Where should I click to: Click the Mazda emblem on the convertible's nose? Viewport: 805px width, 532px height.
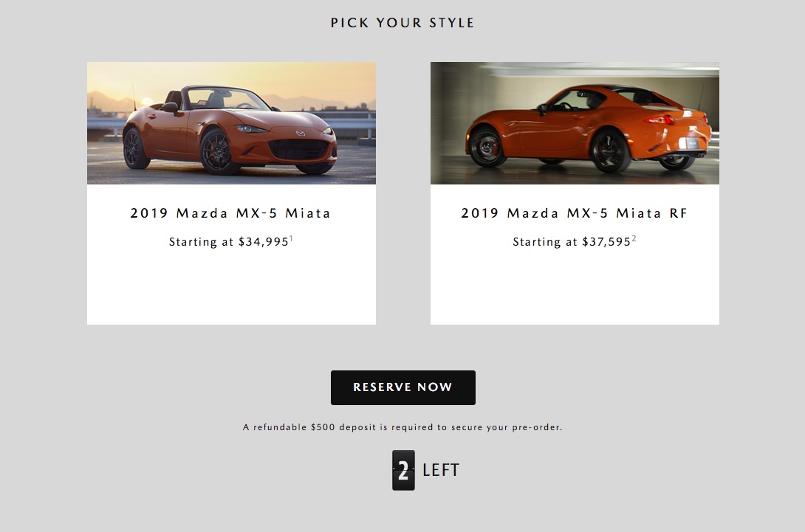pos(301,134)
